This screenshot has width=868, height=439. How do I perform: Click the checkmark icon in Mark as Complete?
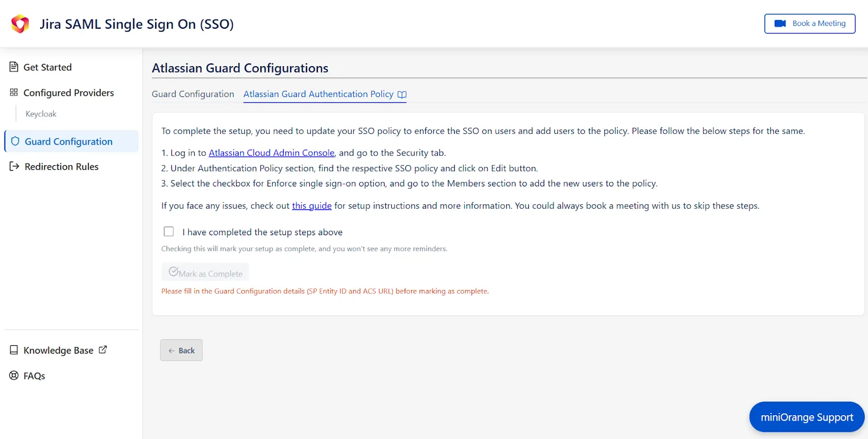tap(174, 272)
